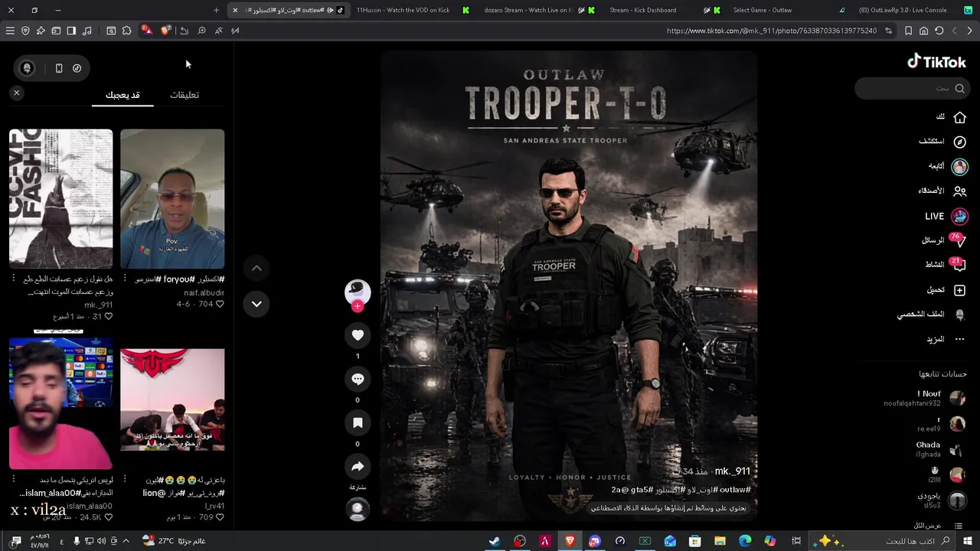Close the side panel with X

[x=16, y=93]
